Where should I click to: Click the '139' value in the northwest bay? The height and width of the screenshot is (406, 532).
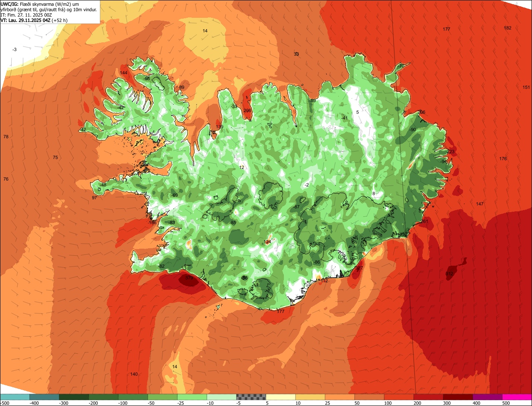pyautogui.click(x=219, y=127)
